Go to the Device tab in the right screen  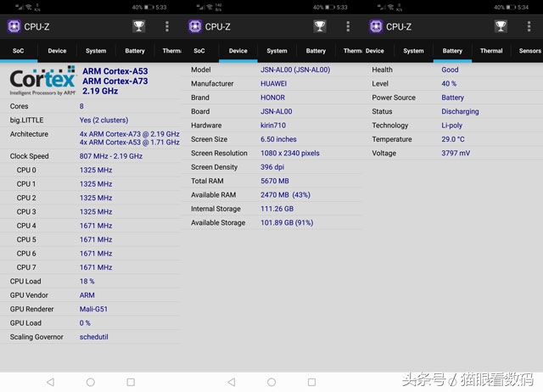tap(375, 51)
